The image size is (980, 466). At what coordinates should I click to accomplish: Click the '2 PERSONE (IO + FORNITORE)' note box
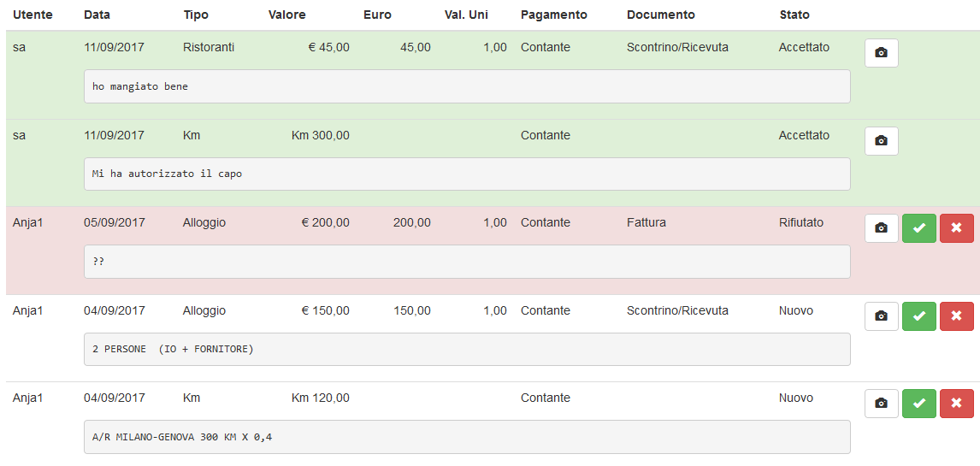point(467,349)
